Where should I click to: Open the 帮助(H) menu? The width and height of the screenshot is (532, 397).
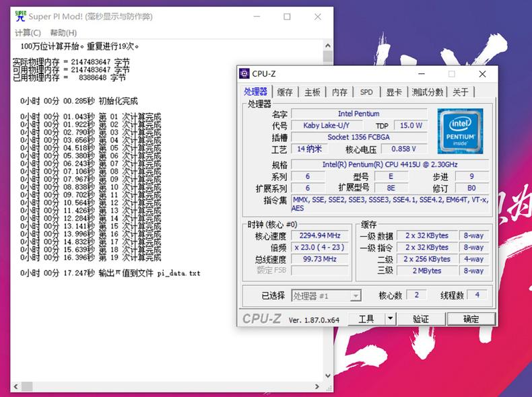pyautogui.click(x=63, y=32)
